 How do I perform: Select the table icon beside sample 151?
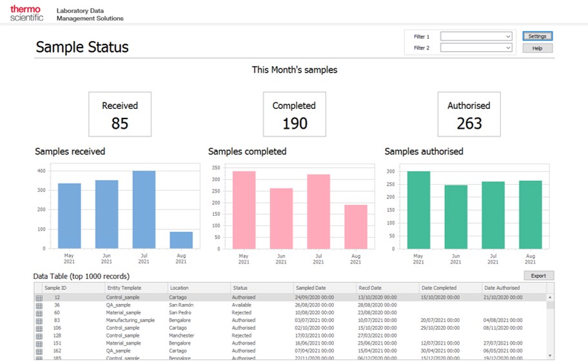[x=39, y=343]
